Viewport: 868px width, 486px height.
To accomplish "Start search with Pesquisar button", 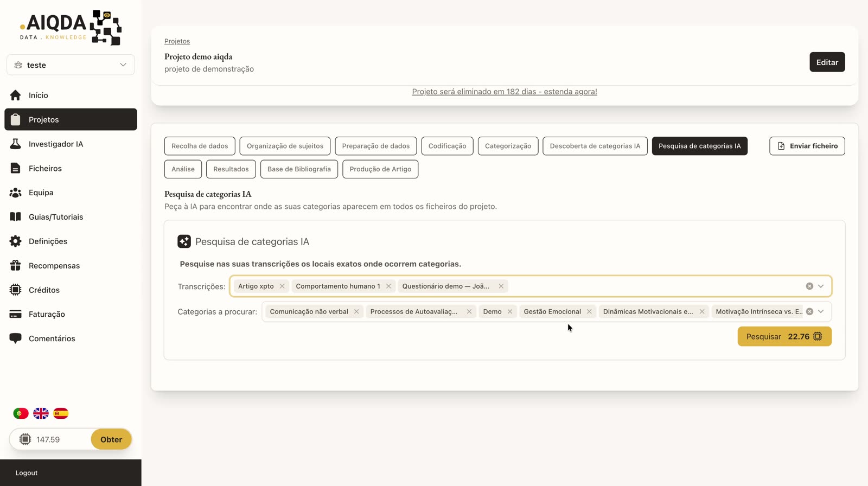I will [x=784, y=337].
